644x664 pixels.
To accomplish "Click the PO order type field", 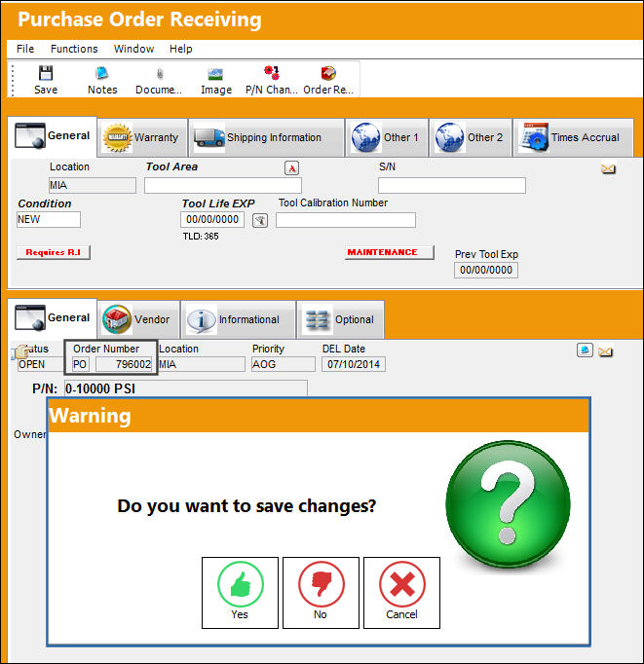I will 81,364.
